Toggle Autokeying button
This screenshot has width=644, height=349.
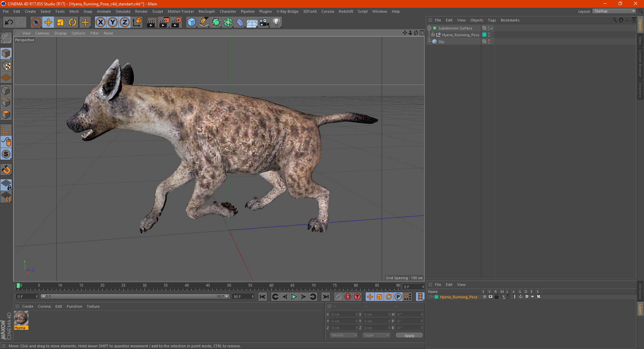point(348,297)
